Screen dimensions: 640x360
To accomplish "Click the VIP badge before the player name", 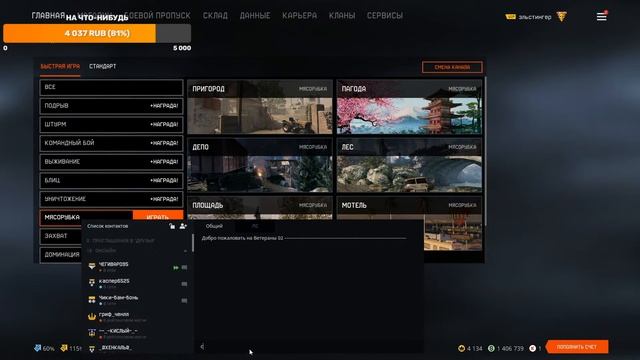I will [510, 17].
